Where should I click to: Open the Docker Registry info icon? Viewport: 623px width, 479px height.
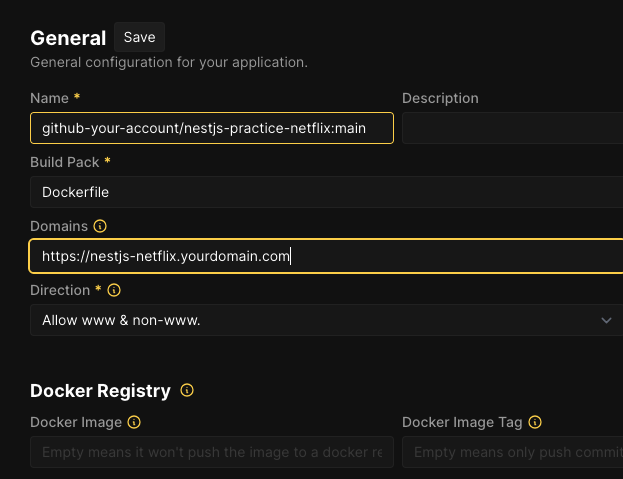click(187, 390)
